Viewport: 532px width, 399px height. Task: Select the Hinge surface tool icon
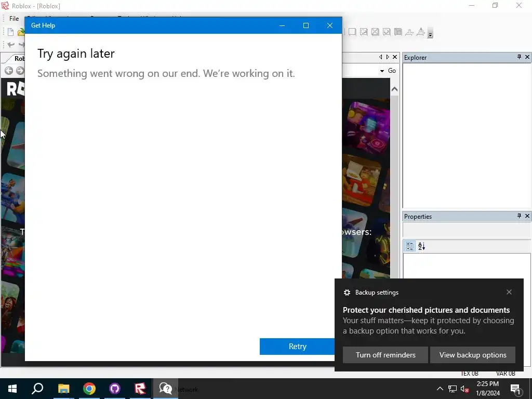409,32
